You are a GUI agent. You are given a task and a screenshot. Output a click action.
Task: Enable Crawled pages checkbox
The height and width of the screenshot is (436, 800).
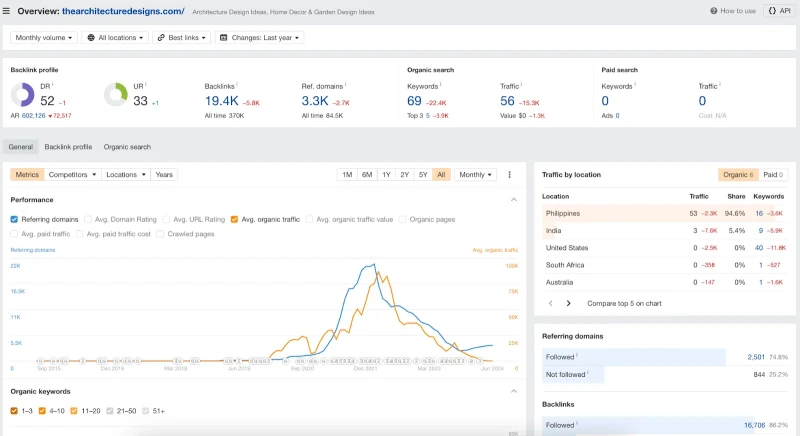[x=160, y=234]
